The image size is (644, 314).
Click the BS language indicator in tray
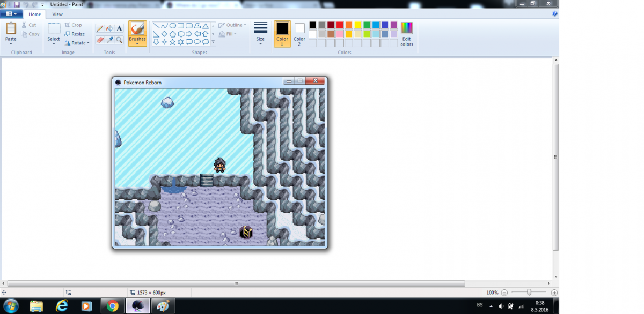(479, 305)
